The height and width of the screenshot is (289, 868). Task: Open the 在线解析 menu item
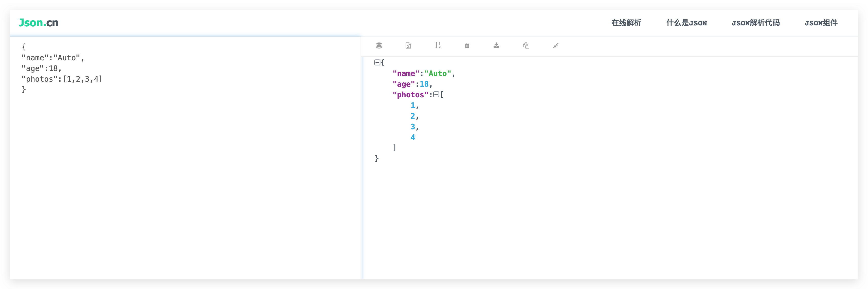[626, 23]
